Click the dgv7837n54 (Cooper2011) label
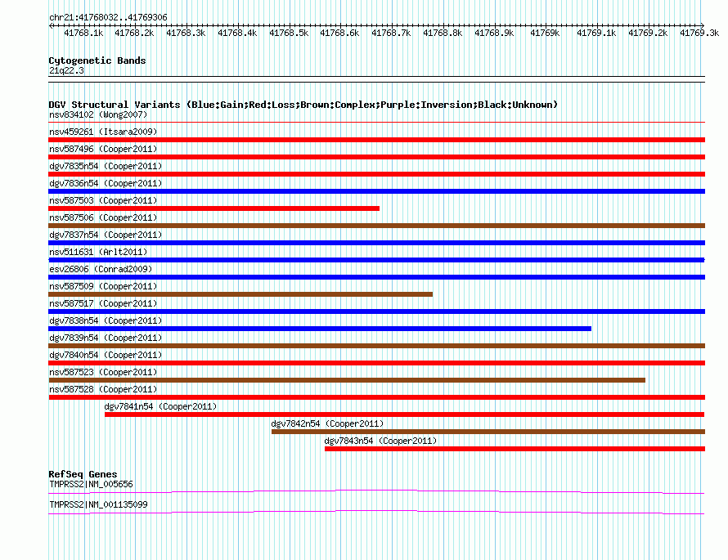 pos(106,235)
